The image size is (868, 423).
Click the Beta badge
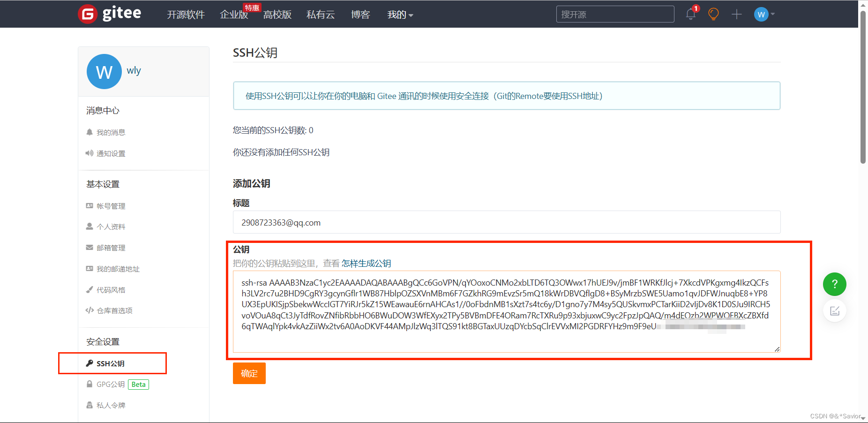pos(138,385)
